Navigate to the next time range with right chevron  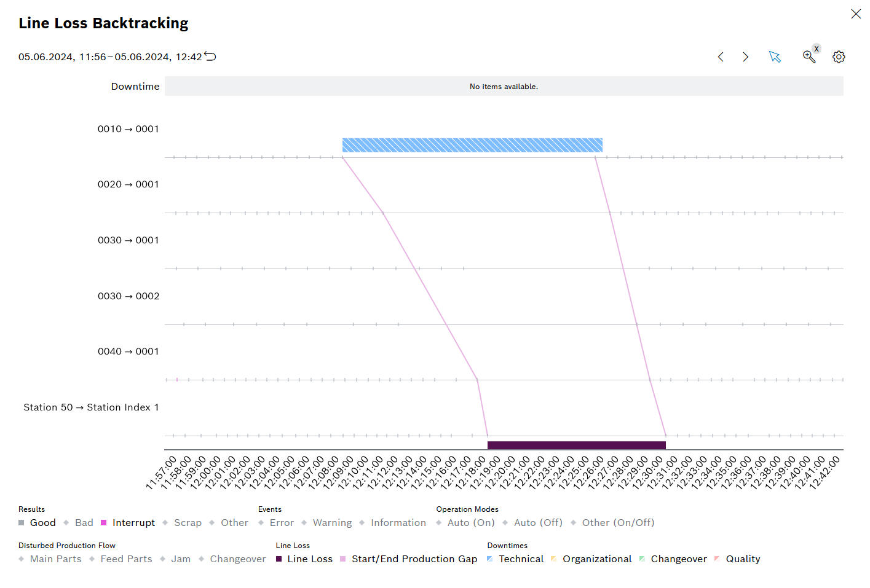tap(745, 57)
